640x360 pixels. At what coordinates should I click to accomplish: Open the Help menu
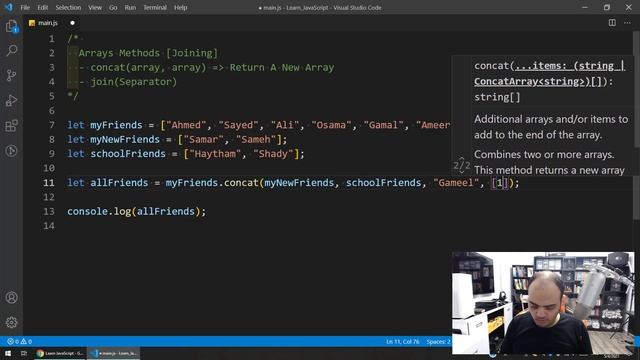point(180,7)
